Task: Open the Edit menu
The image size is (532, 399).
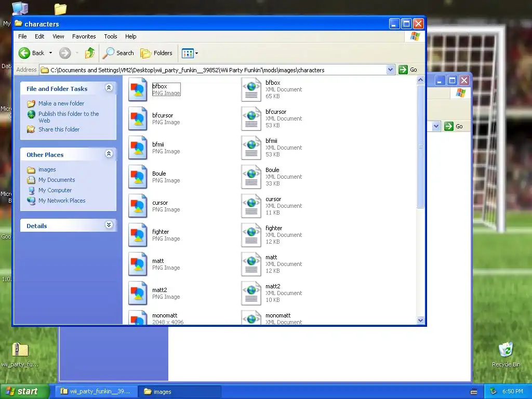Action: (39, 36)
